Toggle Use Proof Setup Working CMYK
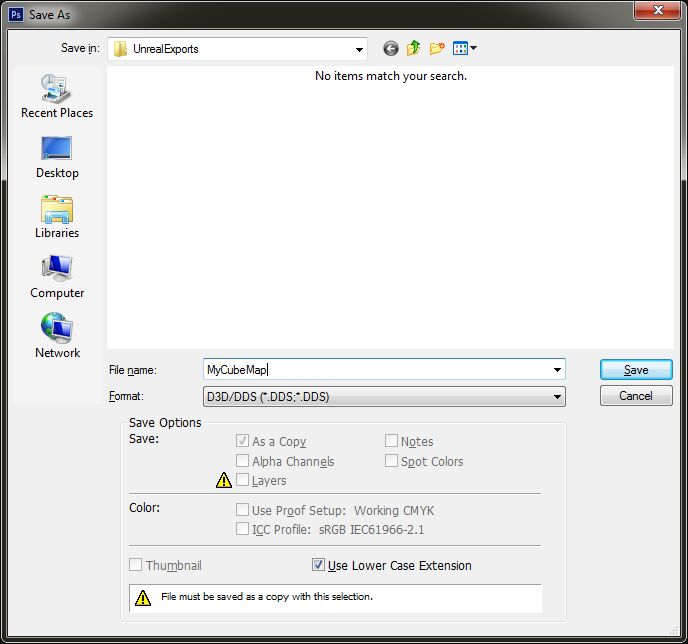Viewport: 688px width, 644px height. pyautogui.click(x=242, y=510)
